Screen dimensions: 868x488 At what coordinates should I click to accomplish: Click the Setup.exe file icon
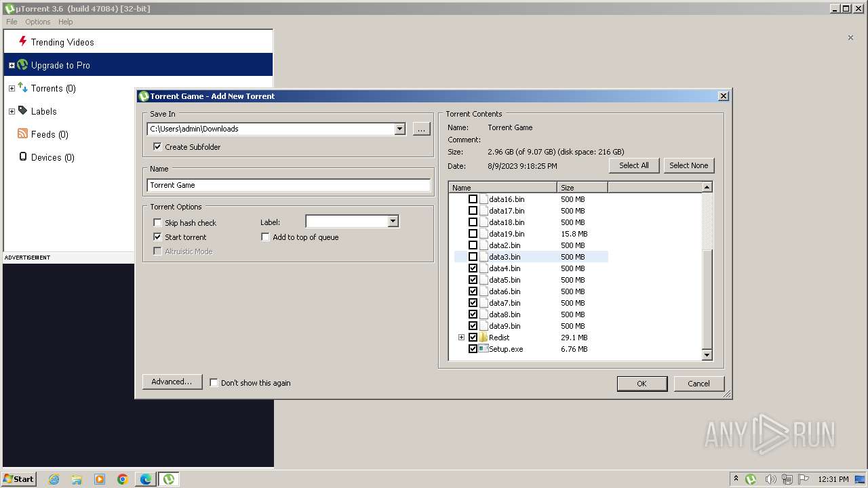(484, 349)
